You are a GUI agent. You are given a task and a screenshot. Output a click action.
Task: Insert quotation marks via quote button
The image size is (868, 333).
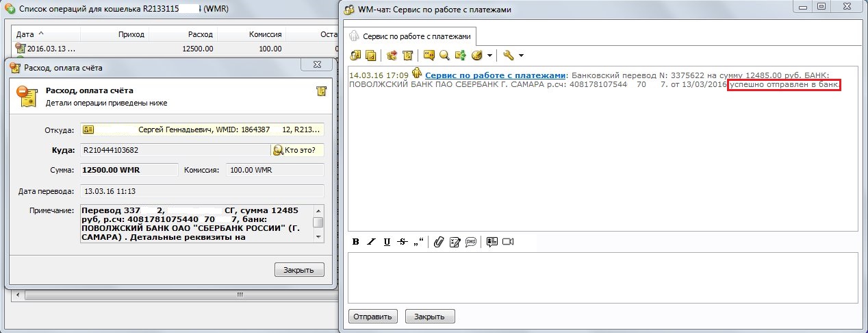tap(418, 241)
